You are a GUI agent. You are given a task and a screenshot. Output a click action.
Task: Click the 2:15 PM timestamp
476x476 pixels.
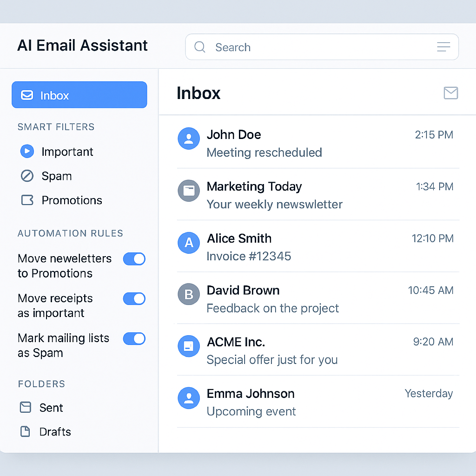[x=434, y=135]
